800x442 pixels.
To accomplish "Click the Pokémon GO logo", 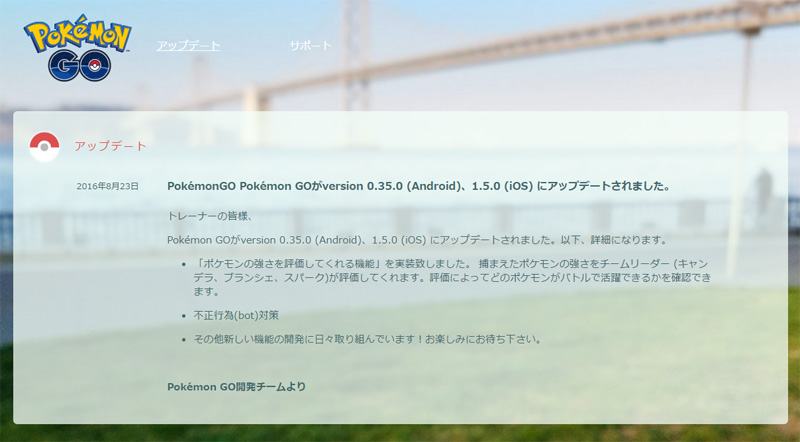I will click(78, 48).
